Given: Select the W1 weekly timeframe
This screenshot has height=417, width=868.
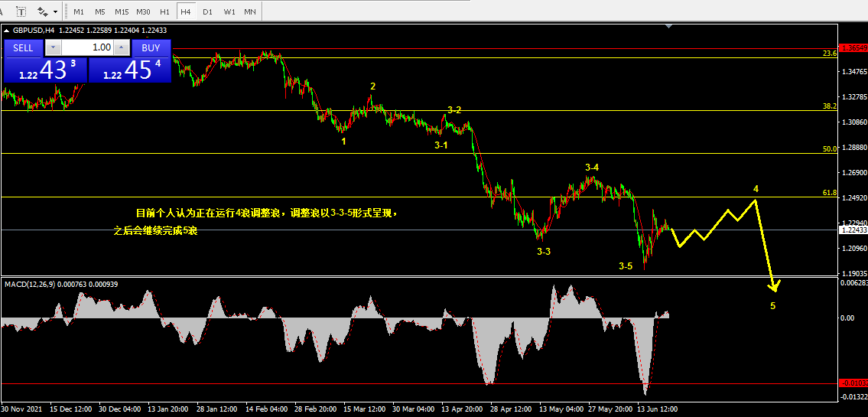Looking at the screenshot, I should [229, 11].
